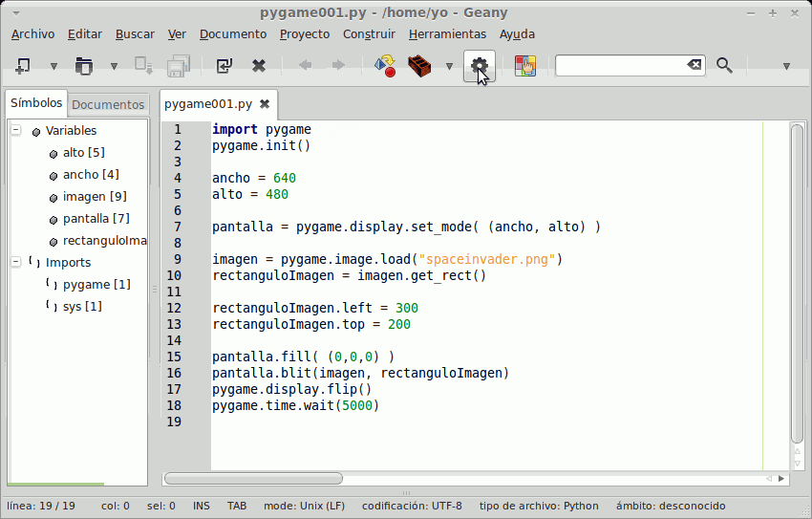This screenshot has width=812, height=519.
Task: Select ancho [4] in symbols list
Action: tap(91, 175)
